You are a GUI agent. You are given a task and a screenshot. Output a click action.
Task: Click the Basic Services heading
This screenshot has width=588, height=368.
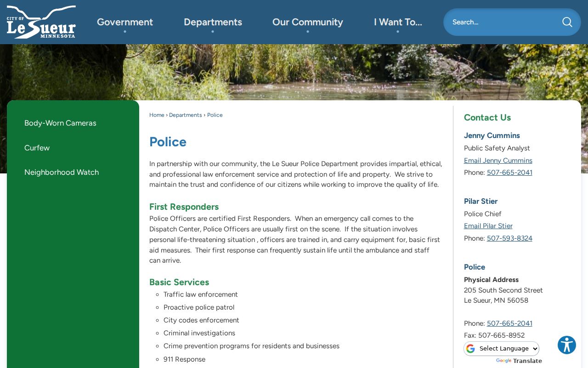pos(179,282)
